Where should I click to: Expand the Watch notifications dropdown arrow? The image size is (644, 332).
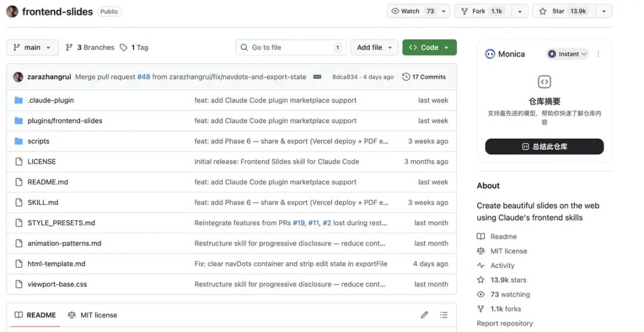[444, 11]
